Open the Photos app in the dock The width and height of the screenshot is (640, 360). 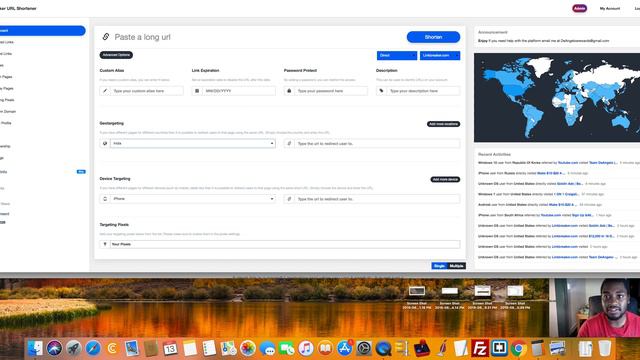248,348
